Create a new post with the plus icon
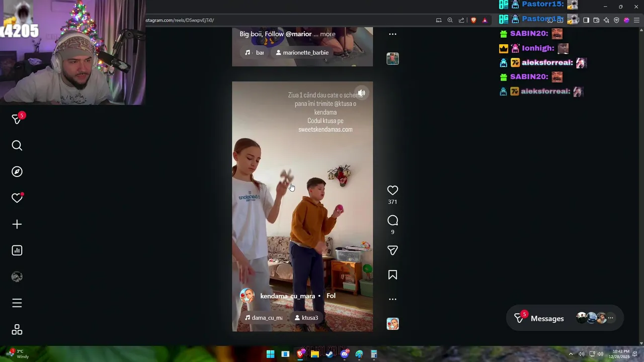Viewport: 644px width, 362px height. tap(17, 224)
